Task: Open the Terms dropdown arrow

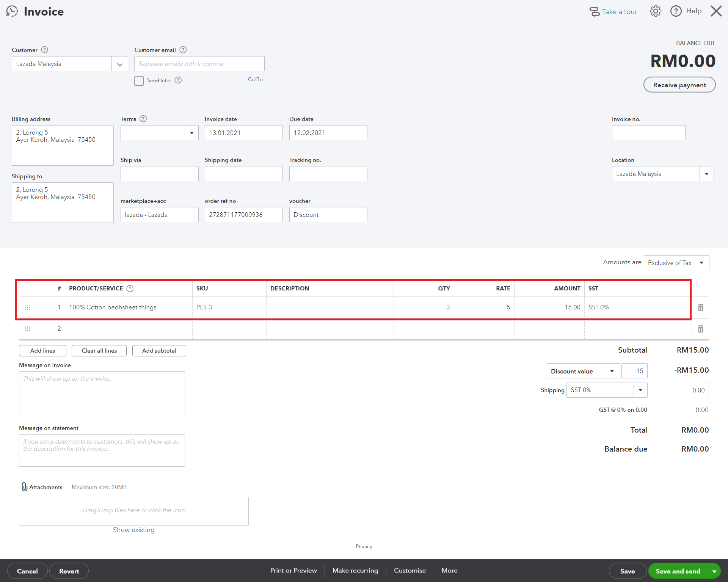Action: point(192,133)
